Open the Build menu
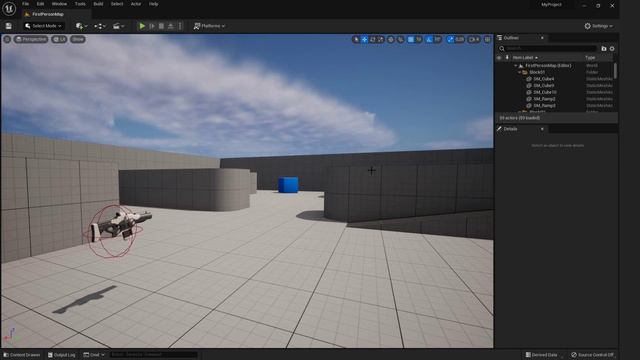 98,4
